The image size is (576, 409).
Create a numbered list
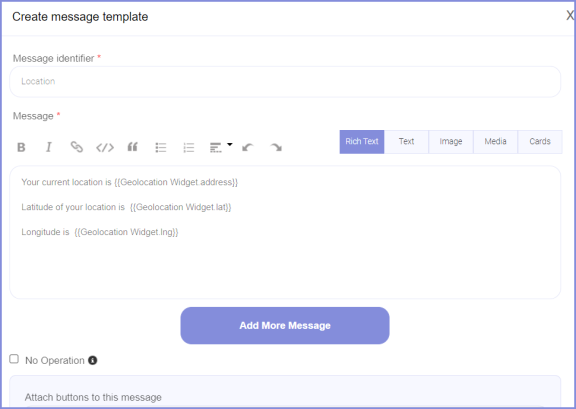tap(189, 148)
